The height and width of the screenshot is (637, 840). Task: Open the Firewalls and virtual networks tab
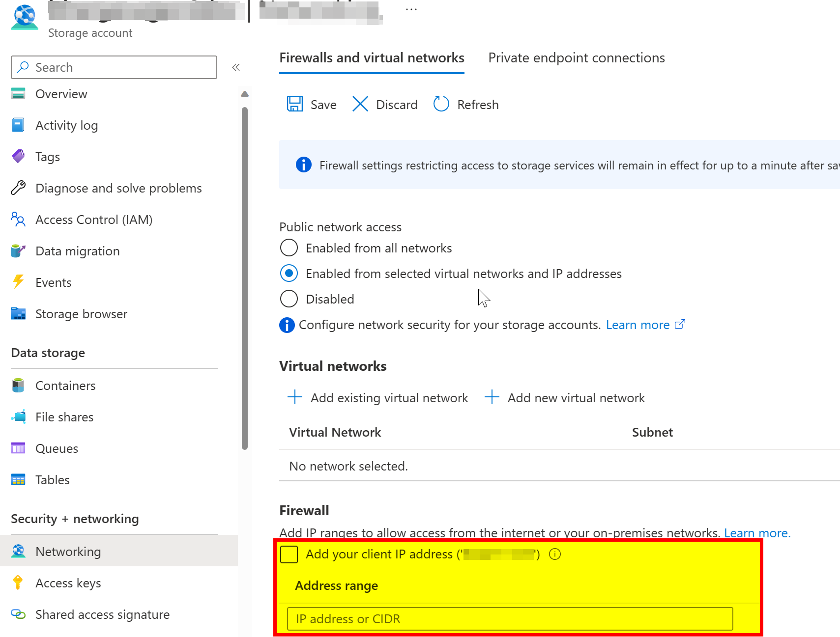372,57
